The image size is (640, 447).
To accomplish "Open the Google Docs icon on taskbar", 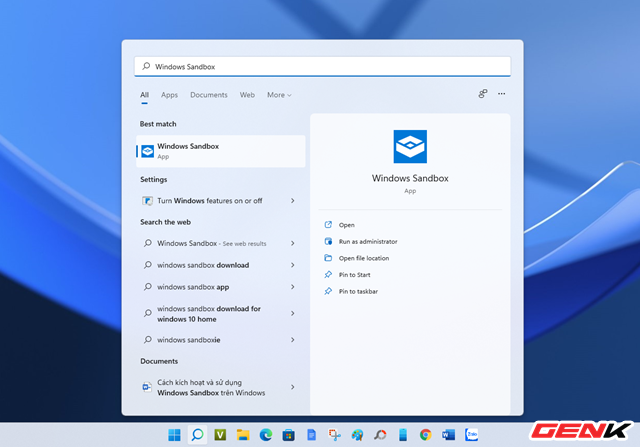I will 311,435.
